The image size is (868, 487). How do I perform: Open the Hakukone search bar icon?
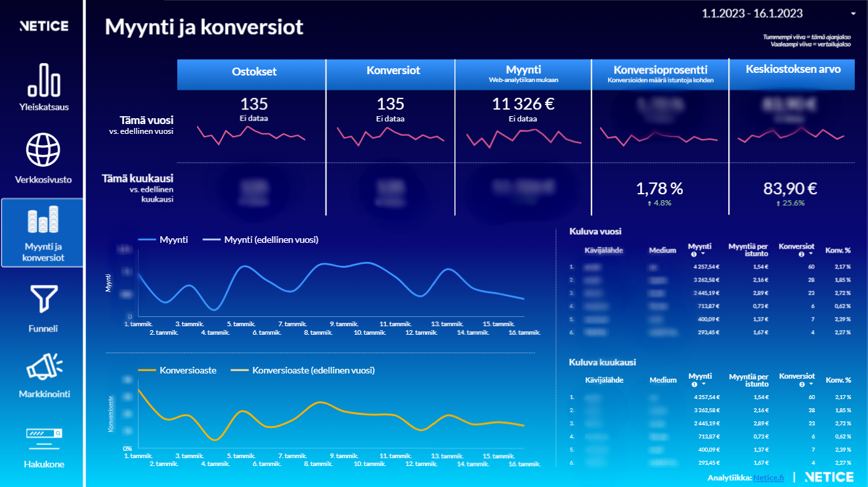tap(44, 438)
